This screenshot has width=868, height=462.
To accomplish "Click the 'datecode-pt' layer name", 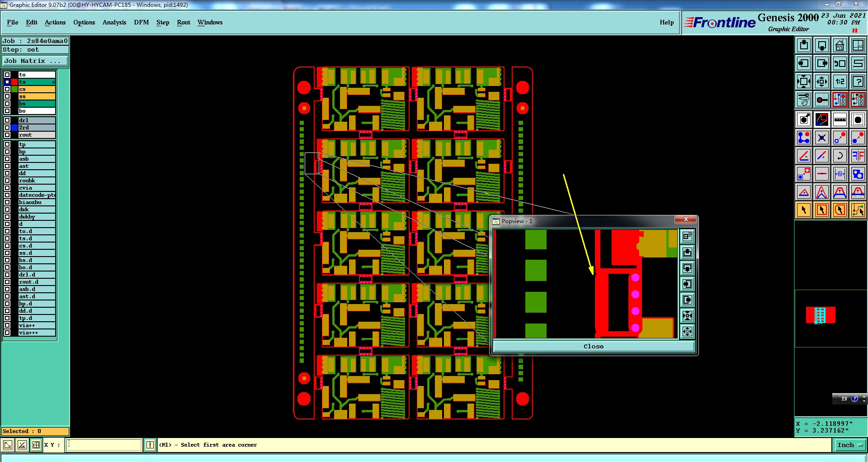I will click(37, 195).
